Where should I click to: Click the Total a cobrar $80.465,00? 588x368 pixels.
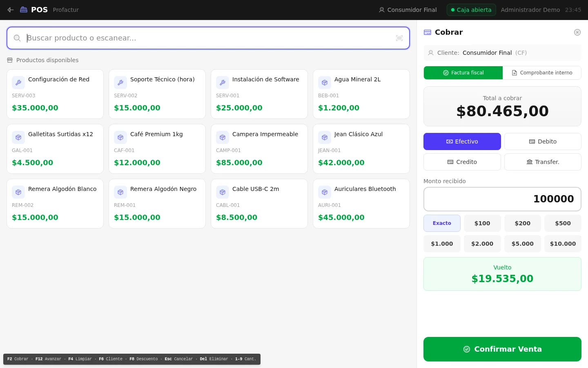click(502, 111)
